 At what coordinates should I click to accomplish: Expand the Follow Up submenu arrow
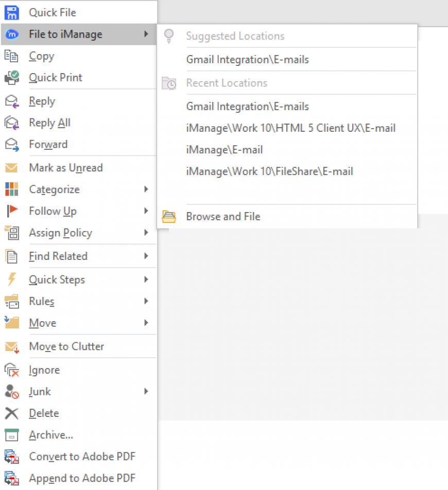click(x=146, y=211)
